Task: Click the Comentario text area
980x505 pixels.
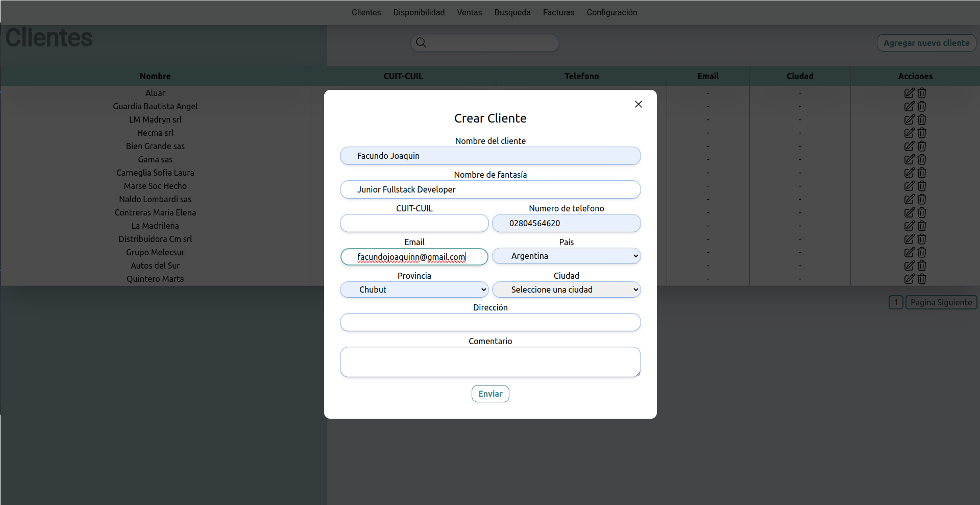Action: [x=491, y=362]
